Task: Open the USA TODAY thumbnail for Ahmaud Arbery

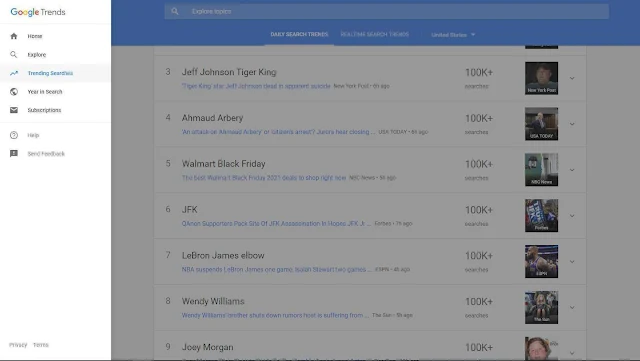Action: coord(541,124)
